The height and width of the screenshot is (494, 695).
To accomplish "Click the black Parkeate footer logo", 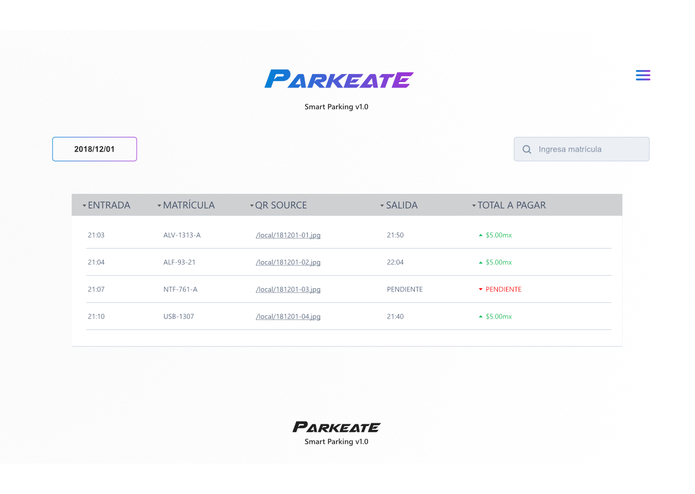I will pos(336,427).
